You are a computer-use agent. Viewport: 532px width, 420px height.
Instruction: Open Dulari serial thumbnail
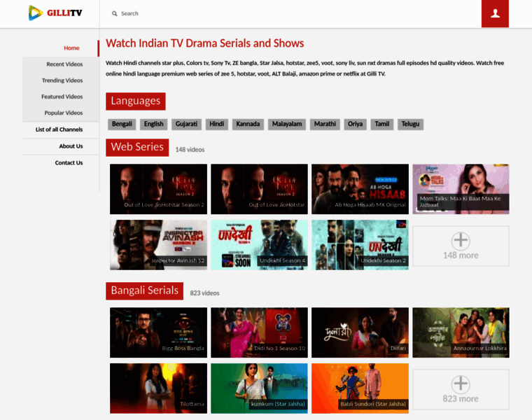point(360,332)
